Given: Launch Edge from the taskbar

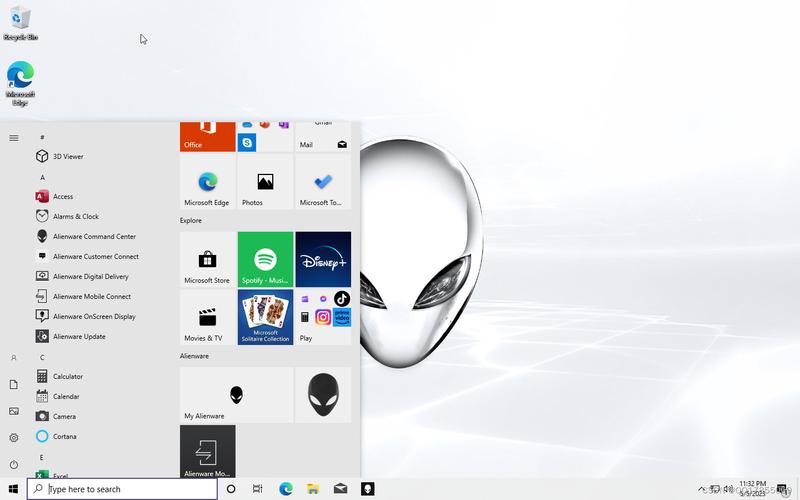Looking at the screenshot, I should (x=286, y=489).
